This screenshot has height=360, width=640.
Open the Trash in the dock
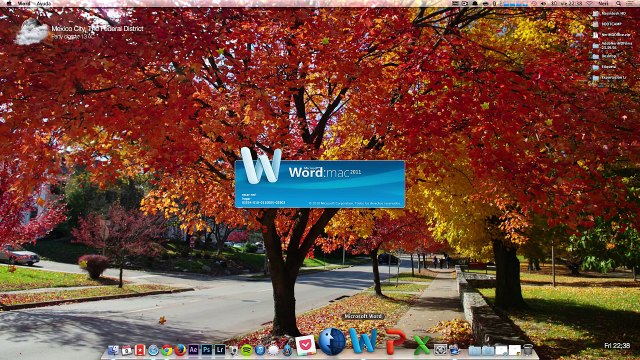click(528, 349)
